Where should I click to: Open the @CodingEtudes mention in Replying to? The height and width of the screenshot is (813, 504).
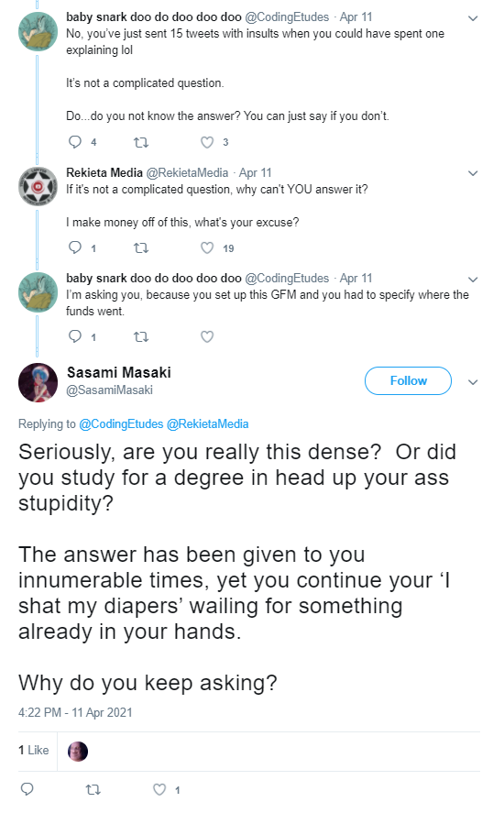121,423
